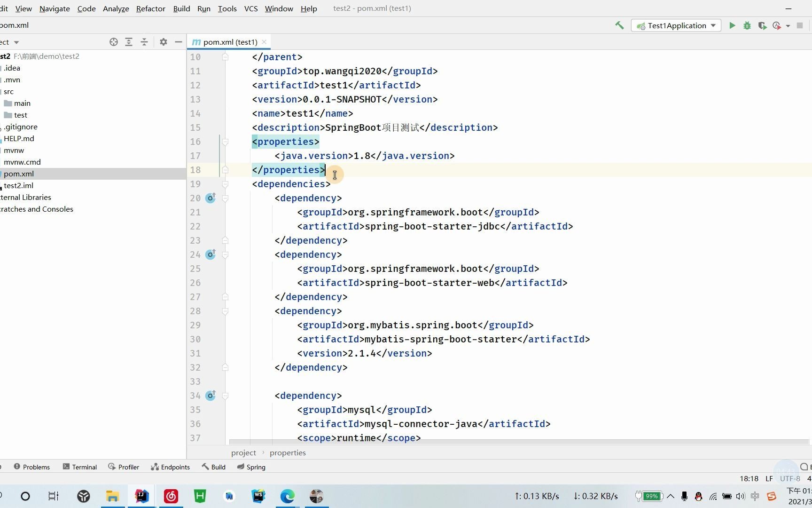The image size is (812, 508).
Task: Open NetEase Cloud Music on the taskbar
Action: click(171, 496)
